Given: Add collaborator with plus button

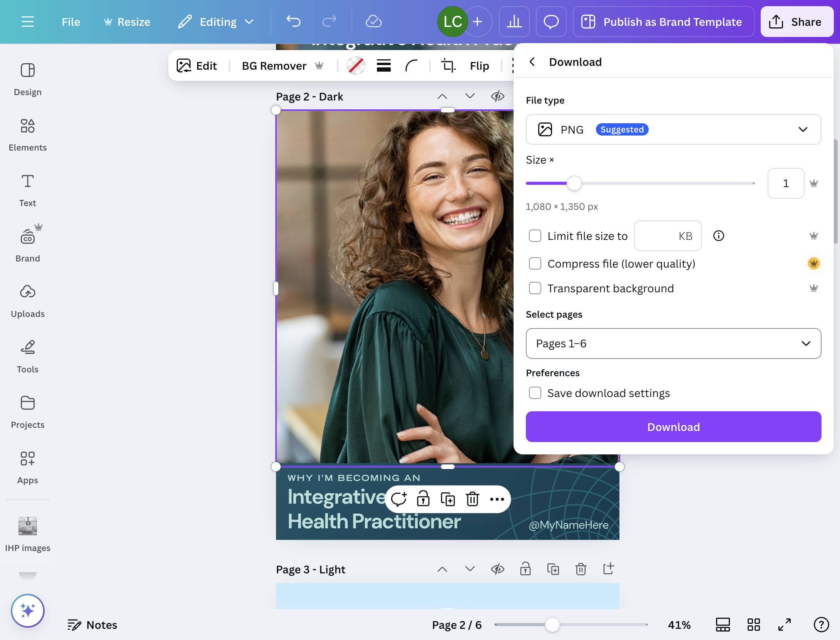Looking at the screenshot, I should (x=477, y=22).
